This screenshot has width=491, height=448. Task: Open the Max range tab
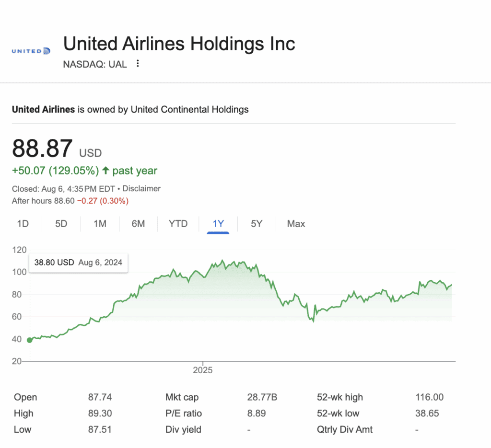296,224
